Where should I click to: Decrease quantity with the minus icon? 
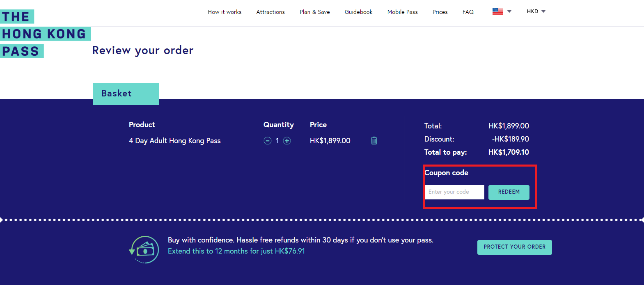268,141
